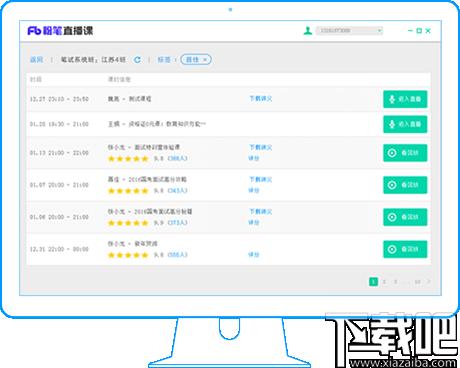Go to page 3 in pagination
460x368 pixels.
tap(396, 282)
